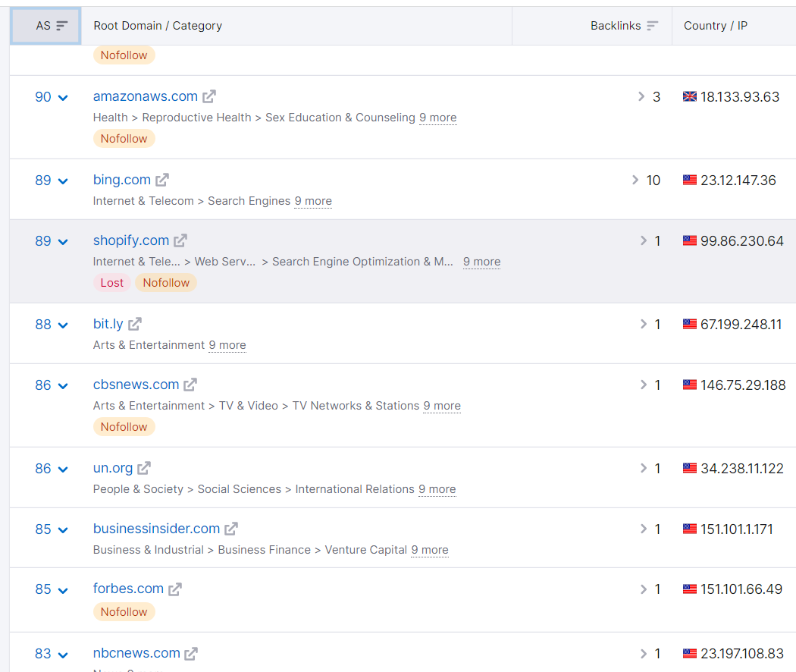Open amazonaws.com domain link
796x672 pixels.
click(x=146, y=96)
